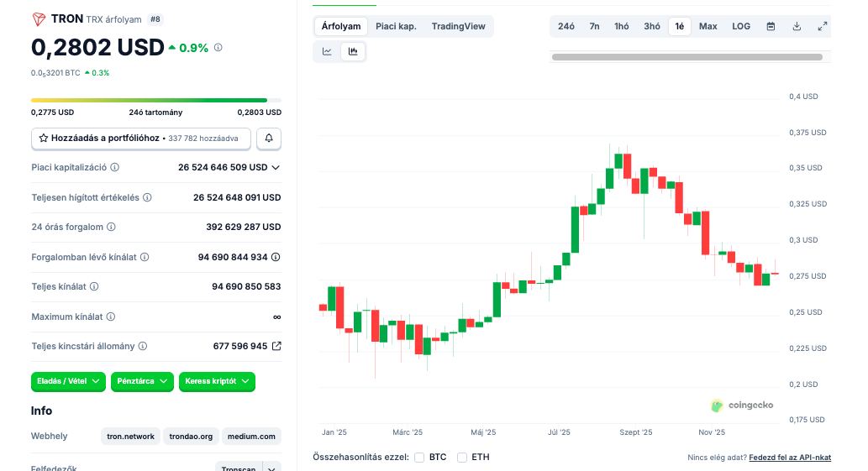
Task: Click the price alert bell icon
Action: coord(269,138)
